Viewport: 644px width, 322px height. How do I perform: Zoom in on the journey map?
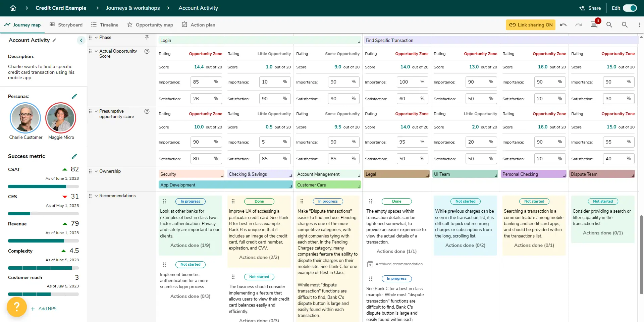point(625,25)
